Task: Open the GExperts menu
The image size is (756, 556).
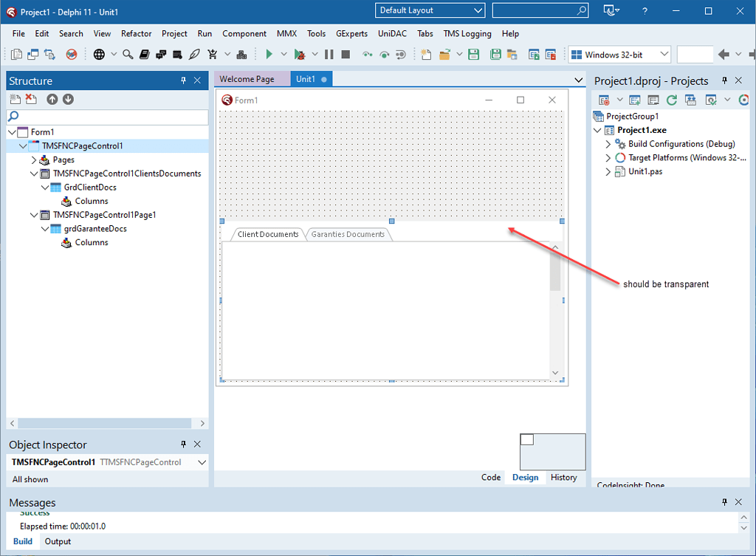Action: [351, 33]
